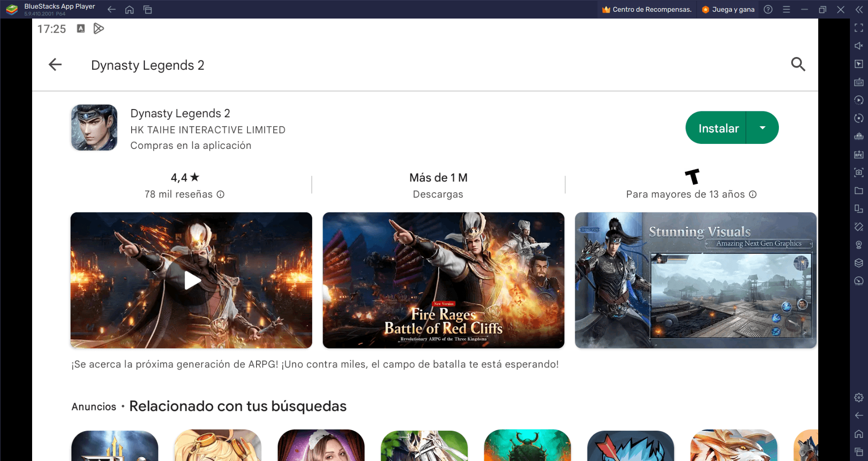This screenshot has width=868, height=461.
Task: Open Juega y gana
Action: pos(728,10)
